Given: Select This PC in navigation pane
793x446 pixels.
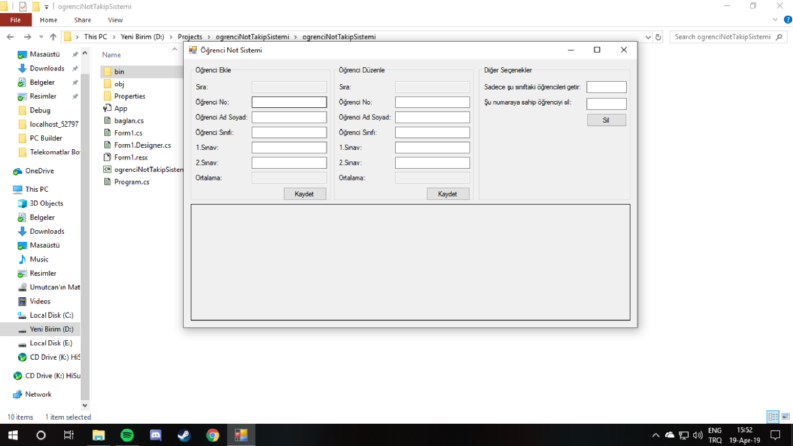Looking at the screenshot, I should point(36,189).
